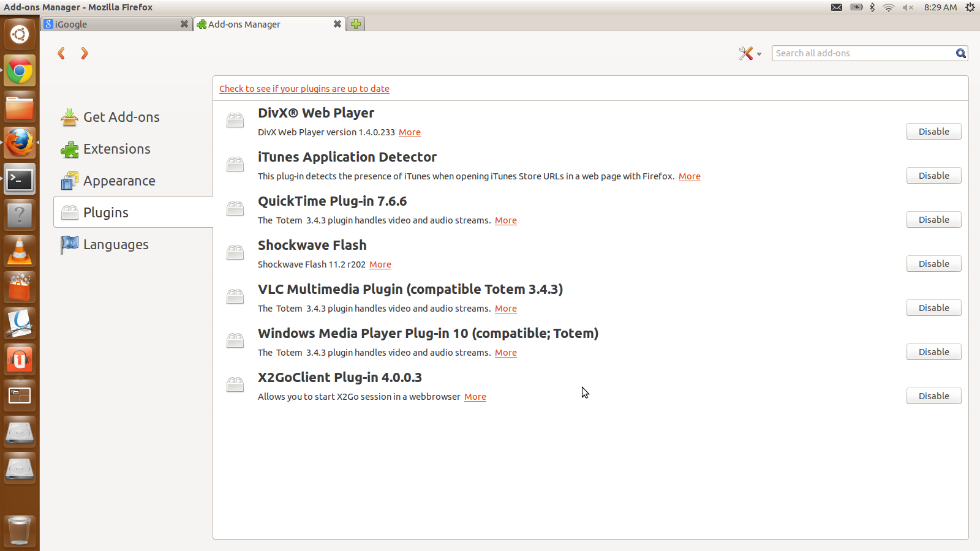Click Firefox icon in the launcher

[x=20, y=143]
